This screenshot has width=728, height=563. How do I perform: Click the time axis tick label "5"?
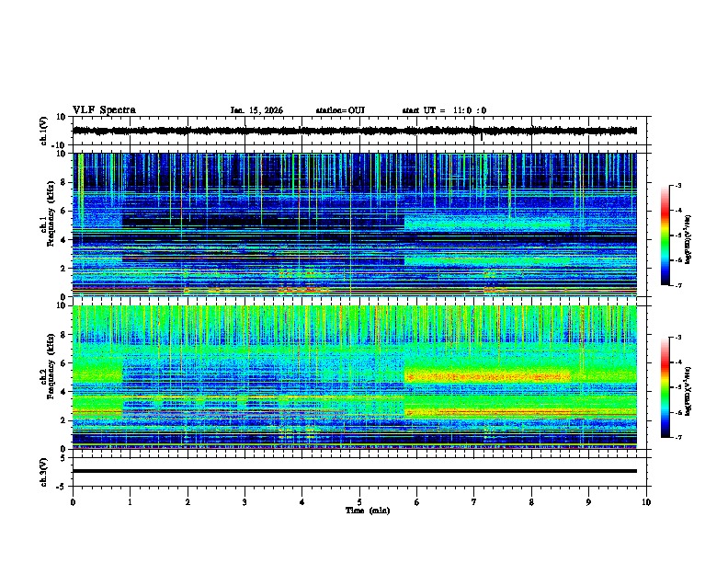point(359,502)
